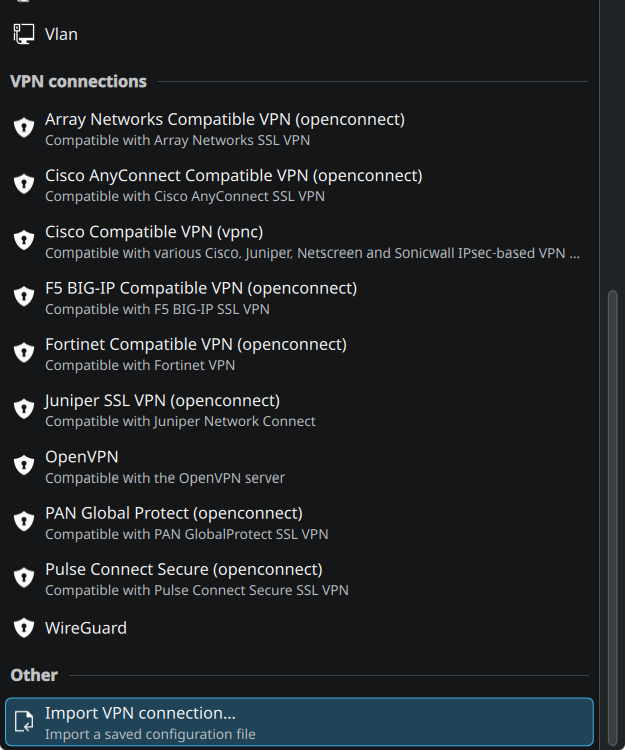
Task: Click the Cisco AnyConnect shield icon
Action: [x=24, y=184]
